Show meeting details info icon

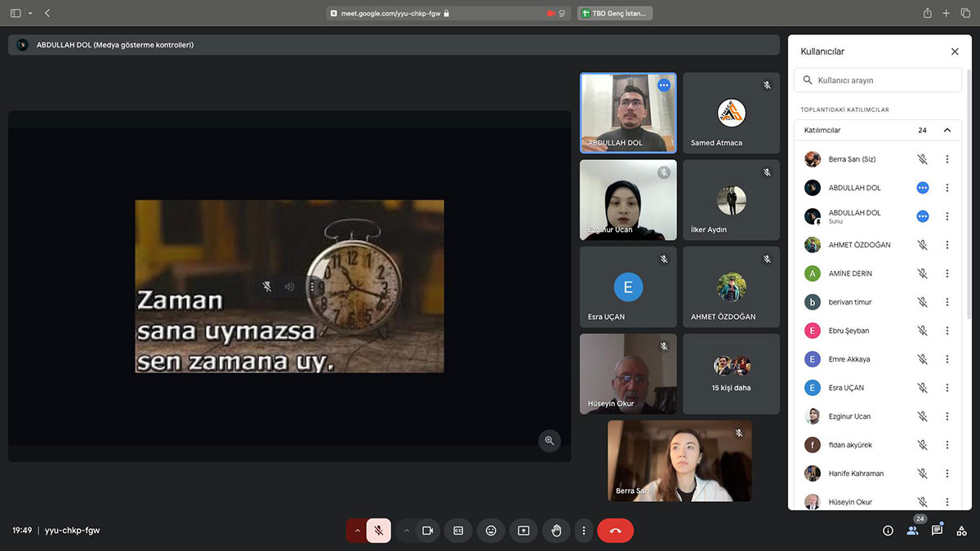click(888, 531)
